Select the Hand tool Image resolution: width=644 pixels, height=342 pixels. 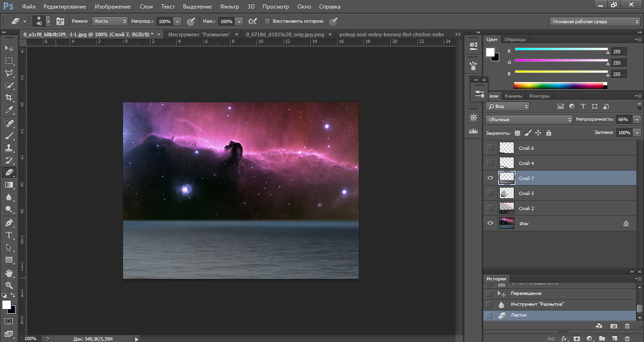(x=8, y=273)
